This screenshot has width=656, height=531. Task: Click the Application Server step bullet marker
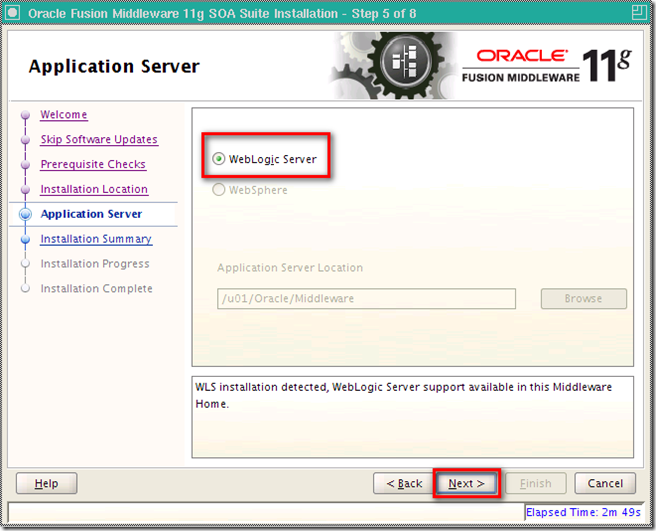pyautogui.click(x=25, y=214)
